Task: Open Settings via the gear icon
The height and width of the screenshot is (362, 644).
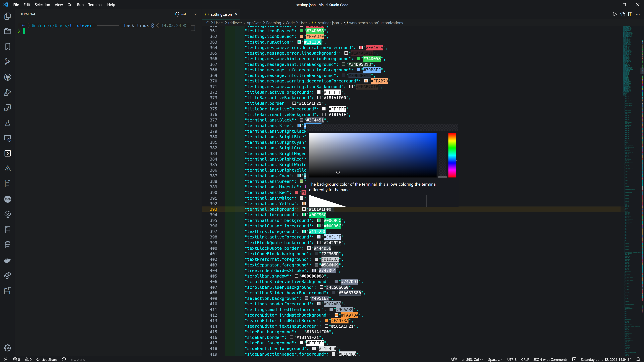Action: tap(8, 348)
